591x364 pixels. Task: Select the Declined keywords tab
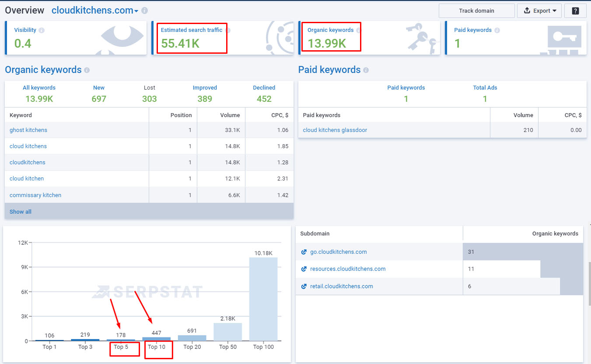tap(264, 94)
